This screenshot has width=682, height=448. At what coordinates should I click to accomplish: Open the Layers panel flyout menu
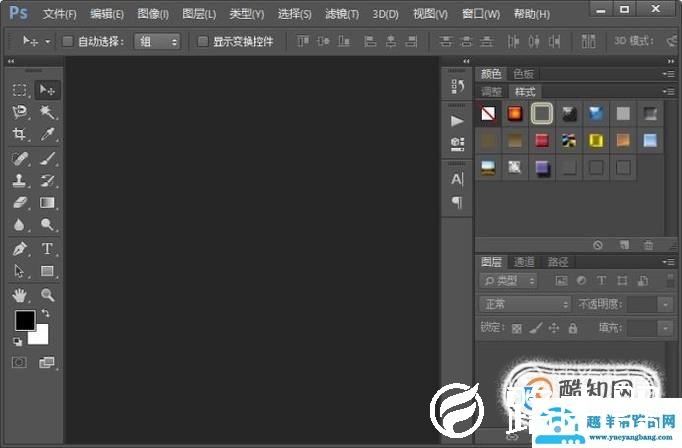click(x=669, y=262)
